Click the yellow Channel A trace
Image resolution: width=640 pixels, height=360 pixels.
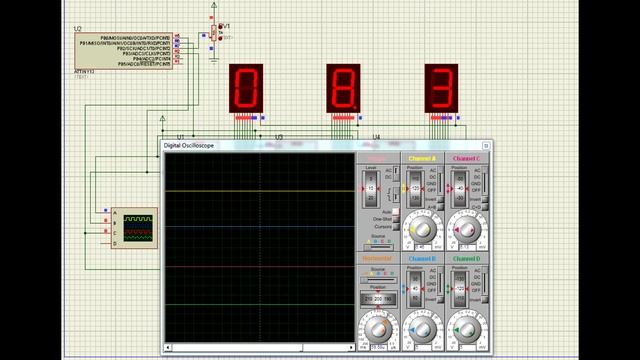pos(260,191)
